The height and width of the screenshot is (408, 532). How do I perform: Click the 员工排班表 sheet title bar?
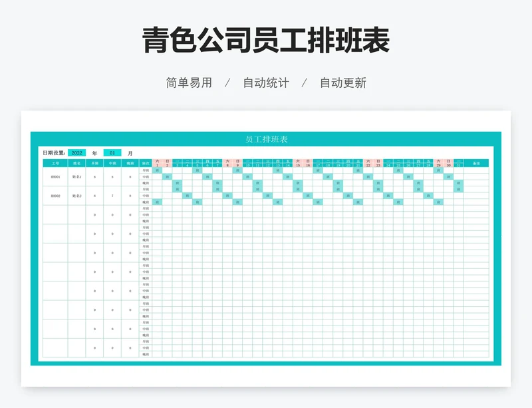pos(266,139)
